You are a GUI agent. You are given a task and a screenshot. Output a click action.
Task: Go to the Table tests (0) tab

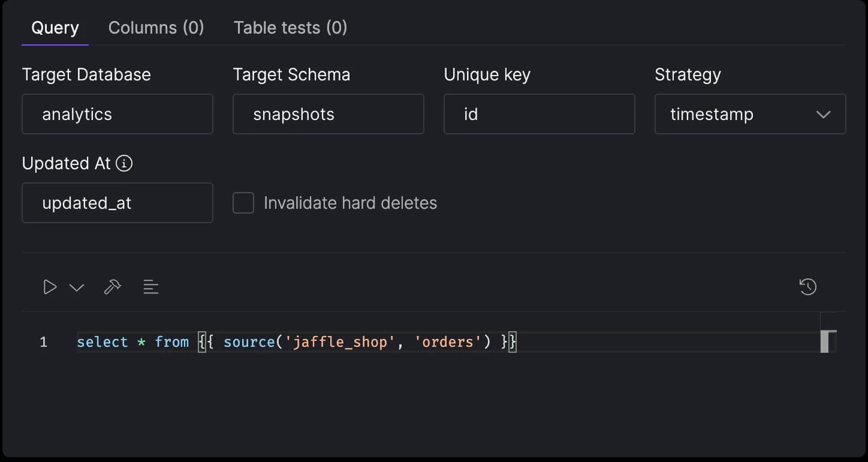click(290, 28)
